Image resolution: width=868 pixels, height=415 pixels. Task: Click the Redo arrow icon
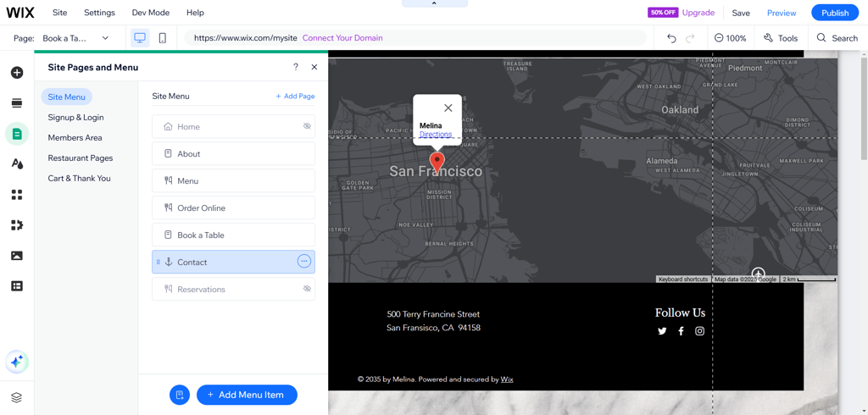[690, 38]
